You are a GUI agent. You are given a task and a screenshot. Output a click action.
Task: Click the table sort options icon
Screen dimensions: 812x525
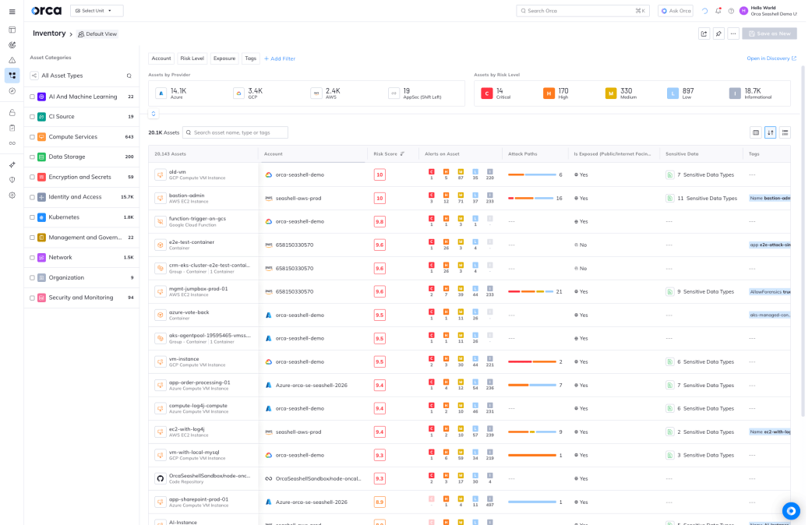tap(771, 133)
